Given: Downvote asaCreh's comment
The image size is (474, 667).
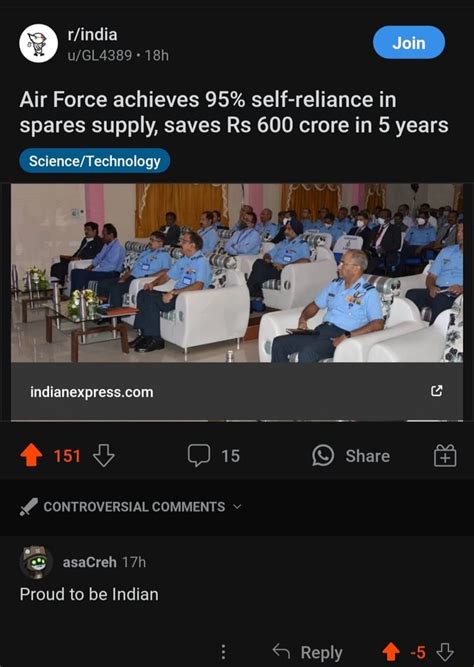Looking at the screenshot, I should (445, 652).
